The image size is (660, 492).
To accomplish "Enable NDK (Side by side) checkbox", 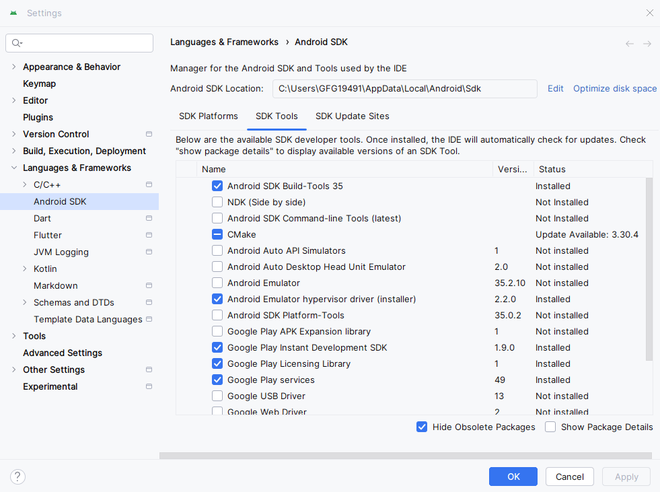I will pos(217,202).
